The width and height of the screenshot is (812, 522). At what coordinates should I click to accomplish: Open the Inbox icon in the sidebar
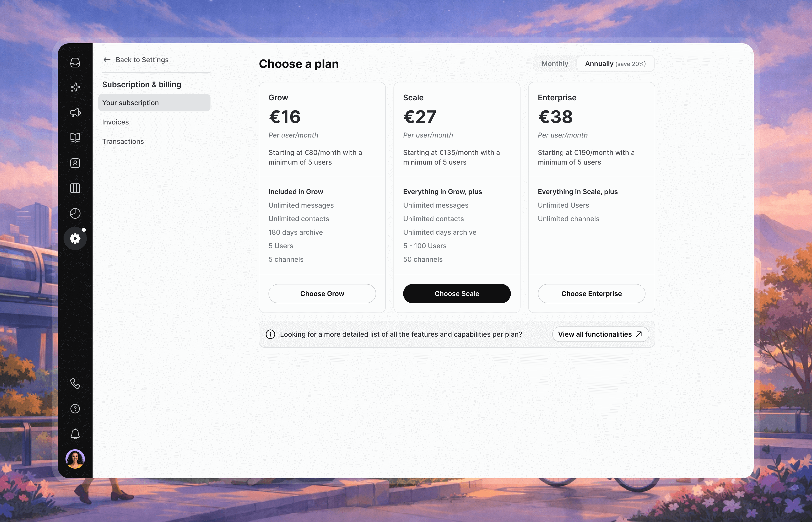[x=75, y=63]
